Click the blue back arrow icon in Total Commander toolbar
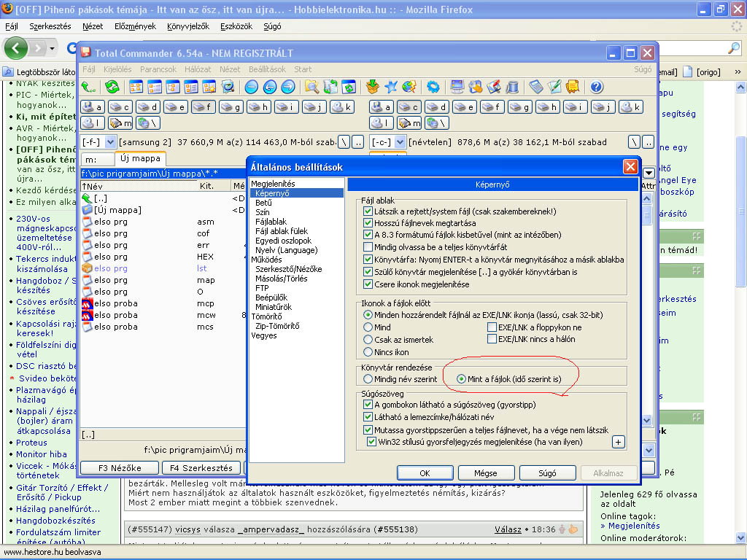The width and height of the screenshot is (747, 560). [x=270, y=87]
